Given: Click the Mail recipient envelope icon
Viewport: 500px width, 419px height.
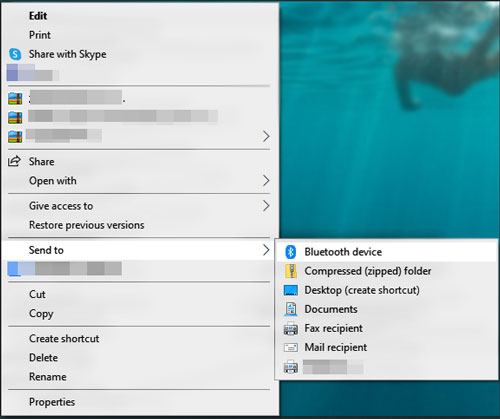Looking at the screenshot, I should [291, 348].
